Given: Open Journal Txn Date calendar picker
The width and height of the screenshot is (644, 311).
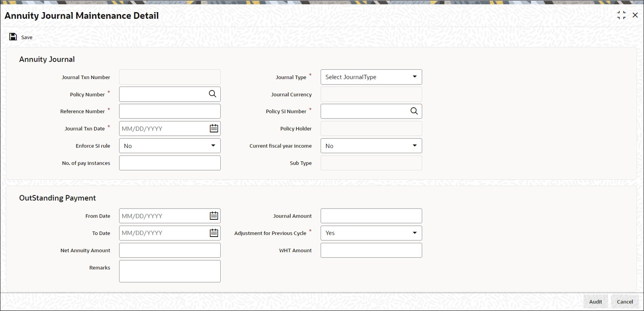Looking at the screenshot, I should tap(214, 128).
